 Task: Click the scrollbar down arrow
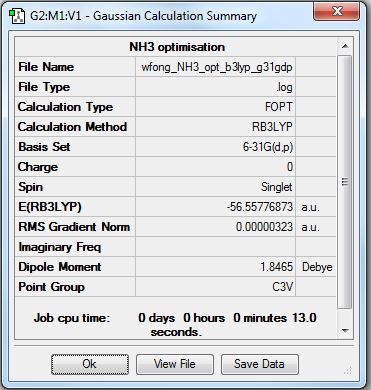(x=345, y=331)
